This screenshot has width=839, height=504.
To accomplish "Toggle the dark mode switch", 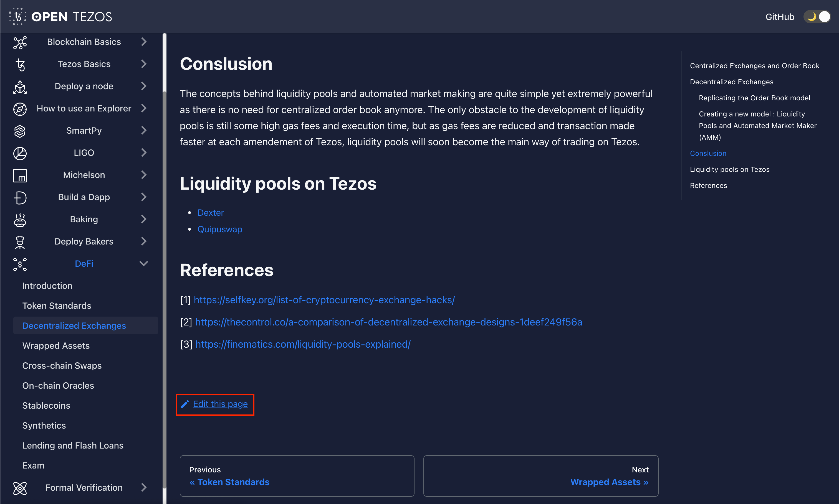I will (x=817, y=17).
